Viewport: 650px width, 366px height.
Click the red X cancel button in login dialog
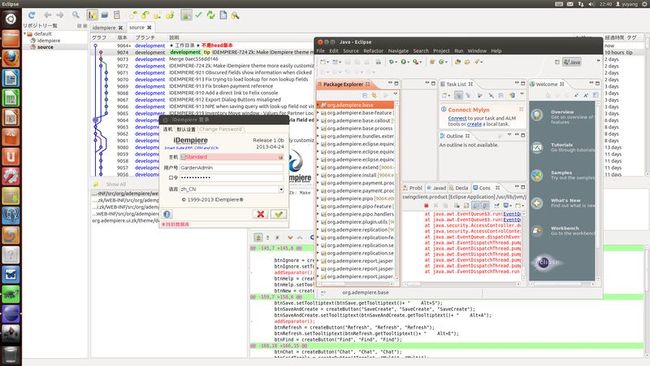coord(260,214)
